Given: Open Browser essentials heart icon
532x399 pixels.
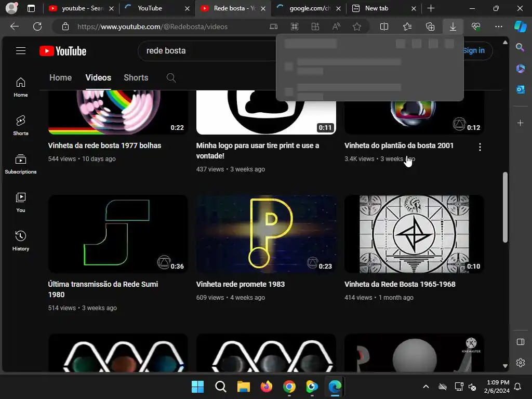Looking at the screenshot, I should point(476,26).
